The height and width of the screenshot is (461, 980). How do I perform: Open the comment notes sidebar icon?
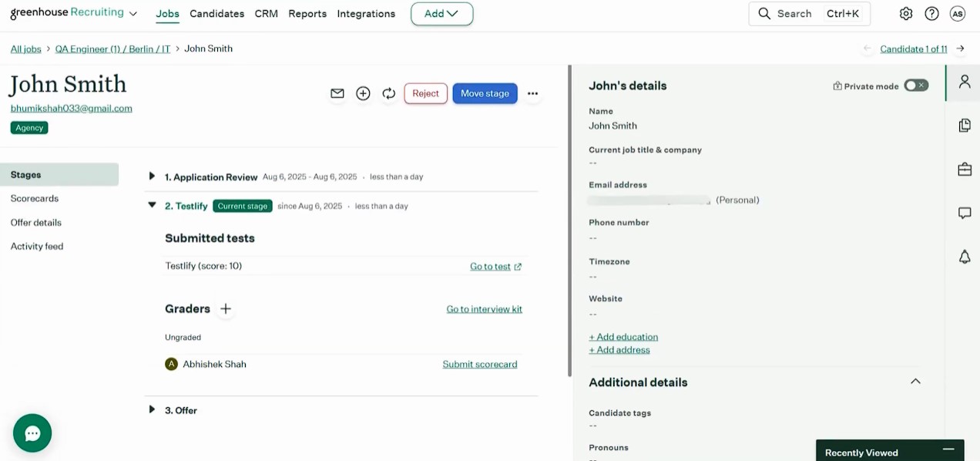click(965, 213)
